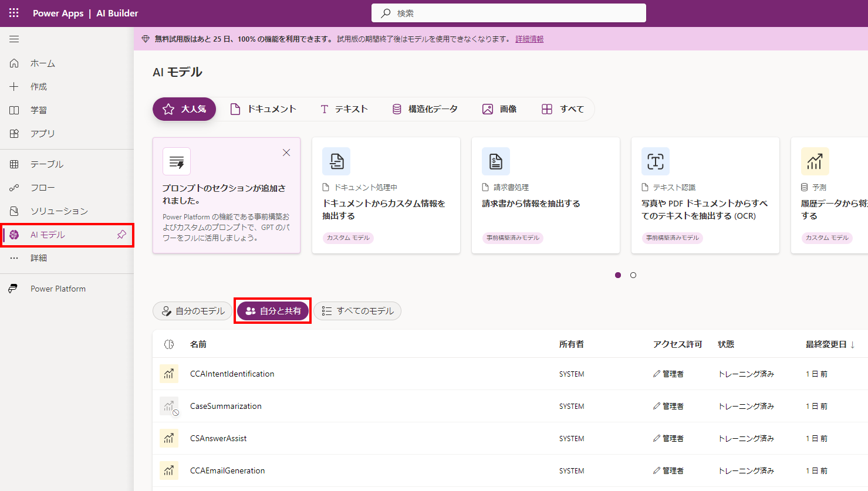Click inside the 検索 search box
Image resolution: width=868 pixels, height=491 pixels.
tap(508, 12)
